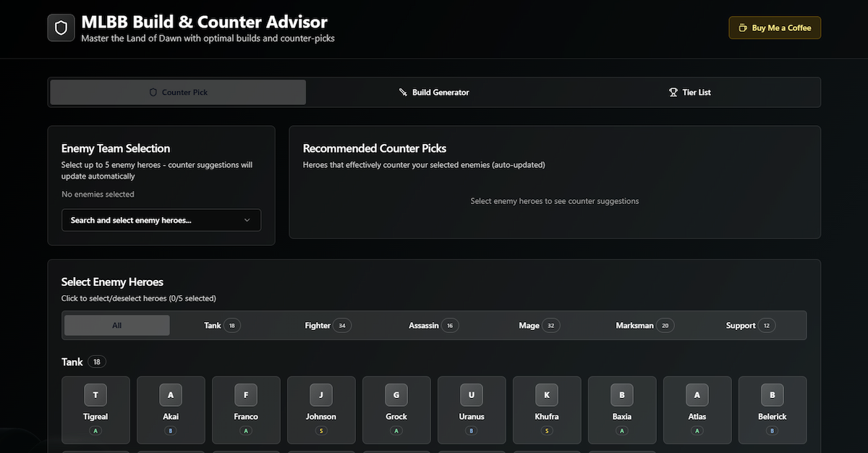The height and width of the screenshot is (453, 868).
Task: Select the Tigreal name label
Action: [95, 417]
